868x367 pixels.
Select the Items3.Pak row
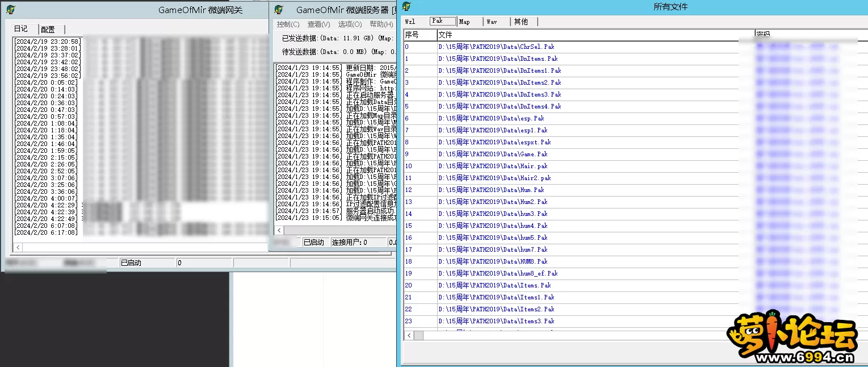pos(635,321)
